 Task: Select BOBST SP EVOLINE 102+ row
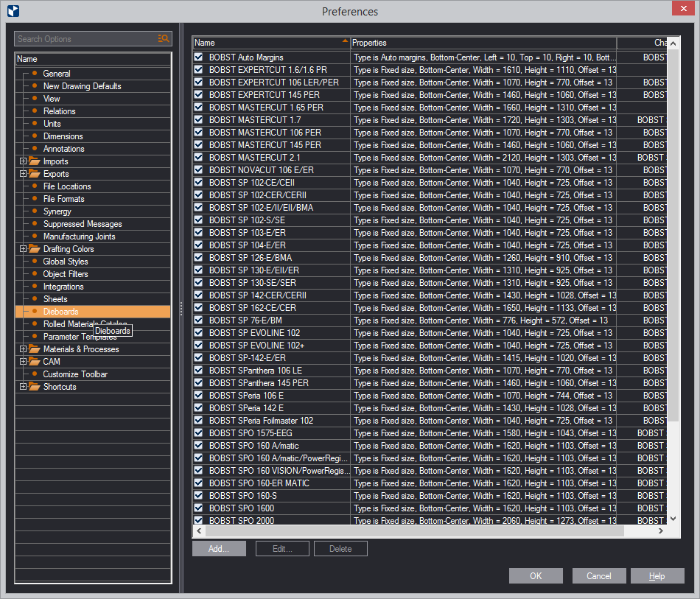pos(430,346)
